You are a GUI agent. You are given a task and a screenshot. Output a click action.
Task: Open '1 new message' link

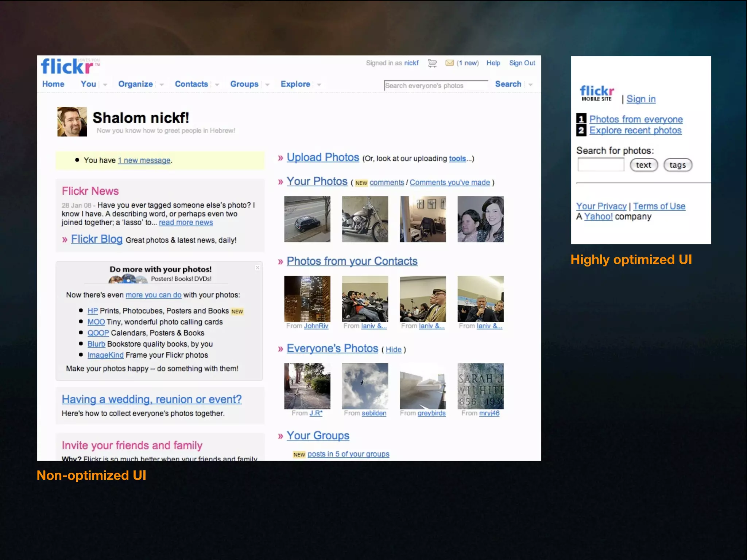tap(144, 160)
